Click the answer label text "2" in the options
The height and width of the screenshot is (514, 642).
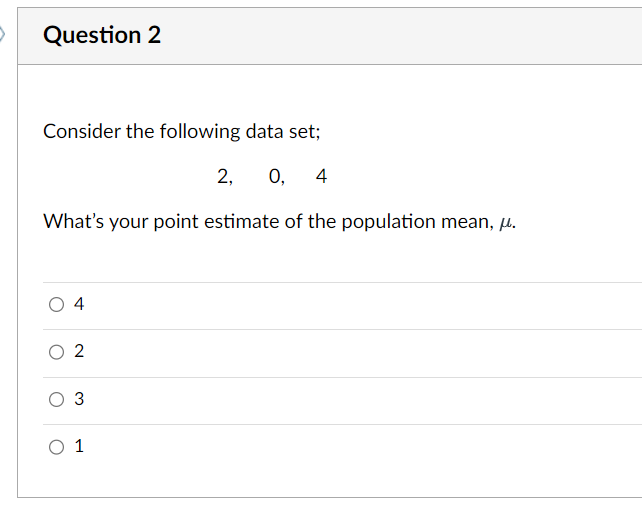[79, 351]
